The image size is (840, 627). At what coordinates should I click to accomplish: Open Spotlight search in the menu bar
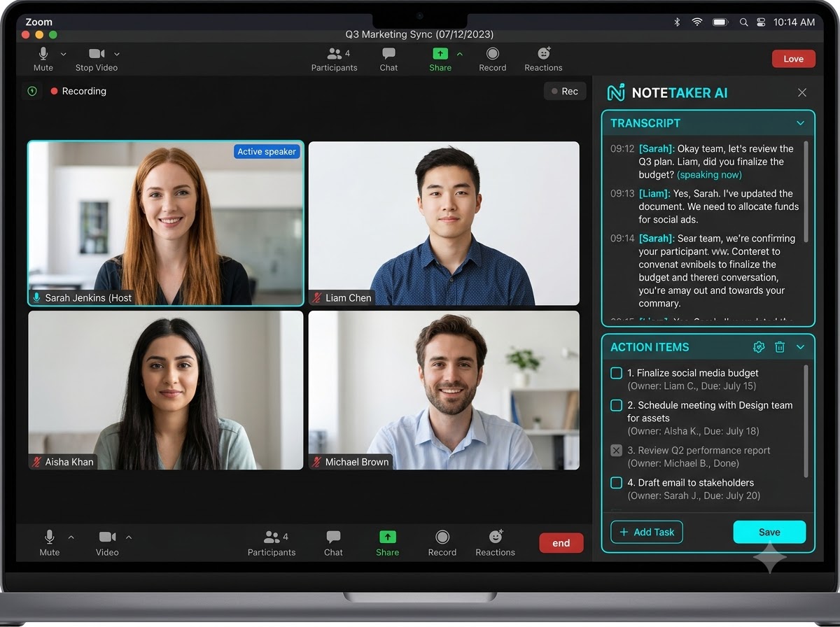[743, 22]
